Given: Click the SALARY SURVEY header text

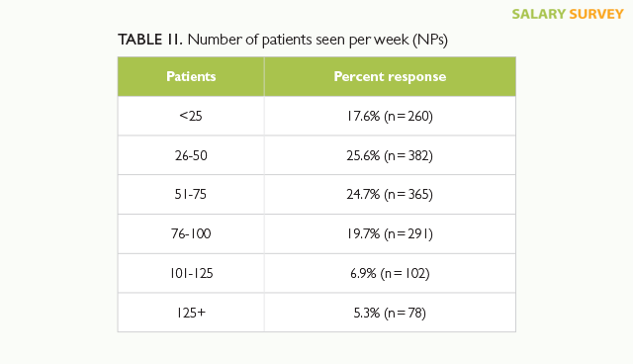Looking at the screenshot, I should (568, 14).
